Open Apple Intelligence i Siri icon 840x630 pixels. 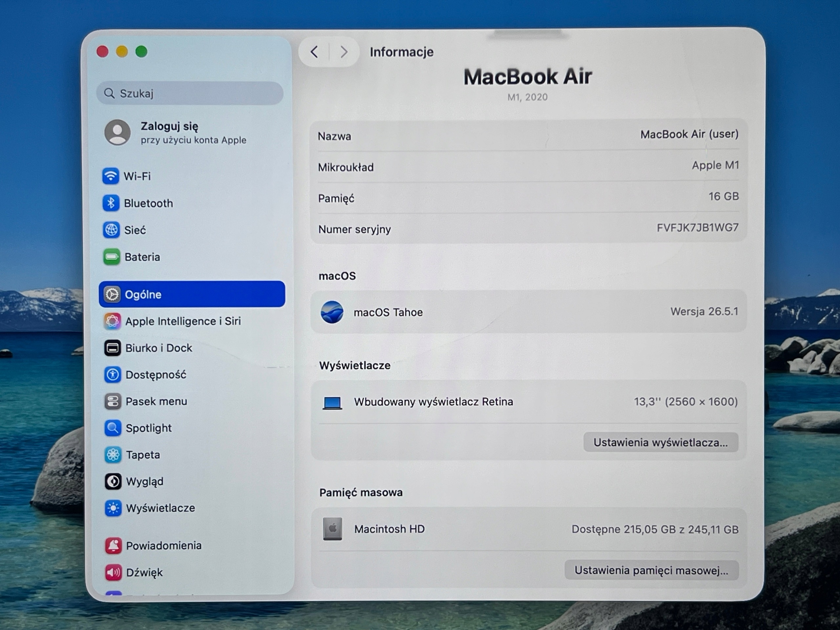(x=113, y=321)
